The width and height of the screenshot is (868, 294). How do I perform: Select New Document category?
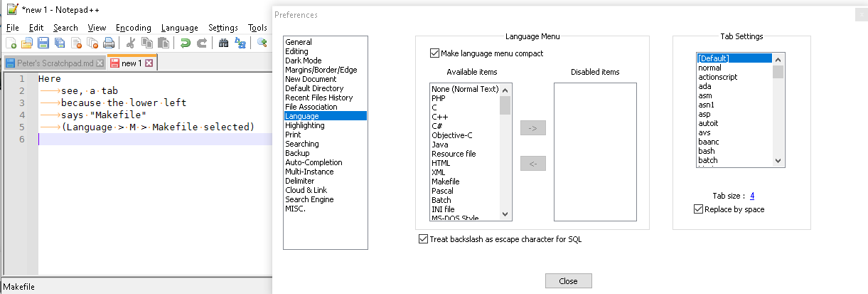[325, 80]
